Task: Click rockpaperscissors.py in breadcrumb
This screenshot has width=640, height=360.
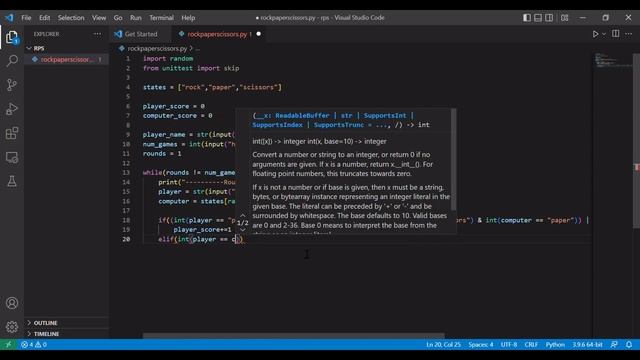Action: pos(157,48)
